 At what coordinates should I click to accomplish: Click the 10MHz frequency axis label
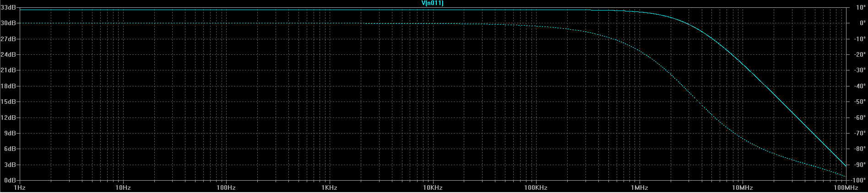[x=743, y=188]
